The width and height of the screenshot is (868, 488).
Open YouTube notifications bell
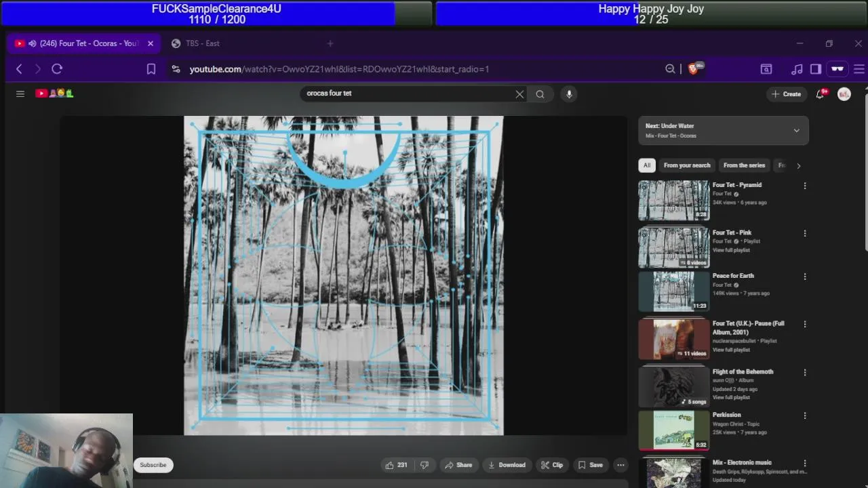(821, 94)
